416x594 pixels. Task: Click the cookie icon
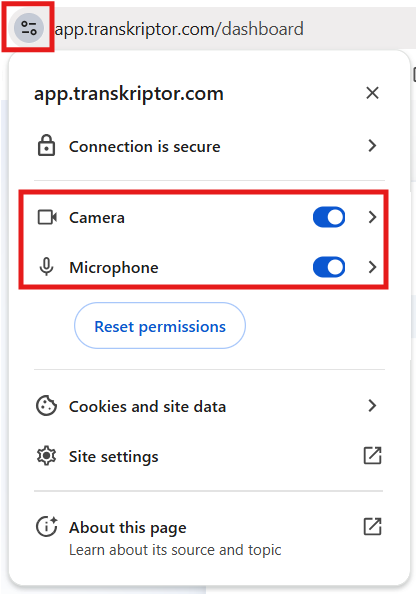click(x=46, y=406)
